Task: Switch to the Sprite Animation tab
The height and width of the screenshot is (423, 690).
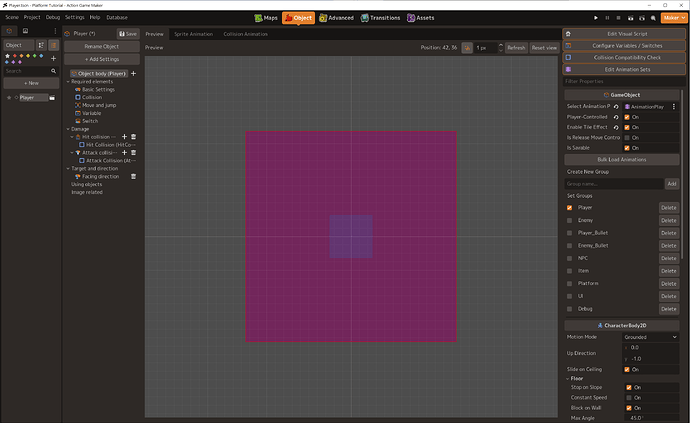Action: click(193, 34)
